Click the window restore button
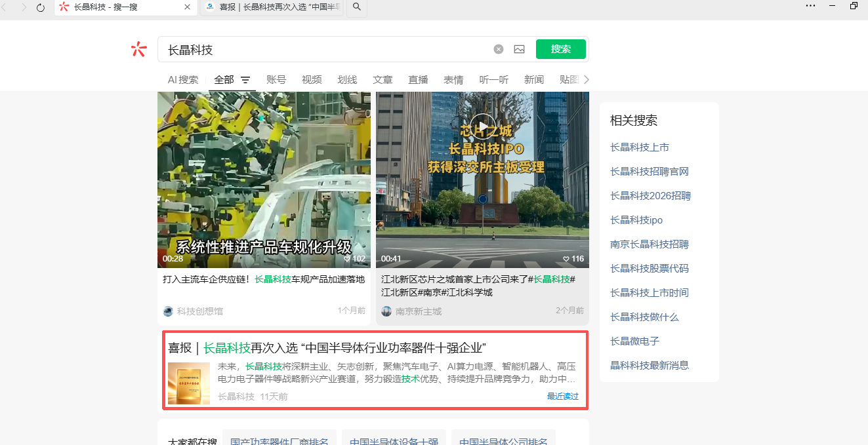The height and width of the screenshot is (445, 868). coord(854,5)
